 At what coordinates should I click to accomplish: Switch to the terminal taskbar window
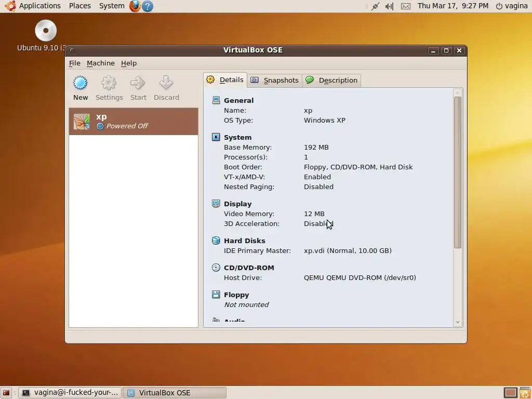[x=70, y=393]
